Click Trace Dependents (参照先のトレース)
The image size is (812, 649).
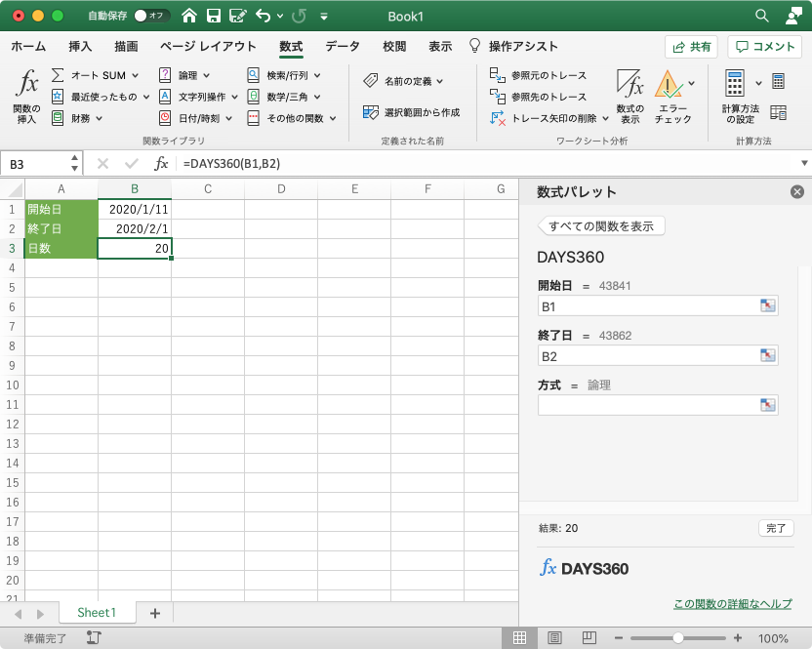538,97
